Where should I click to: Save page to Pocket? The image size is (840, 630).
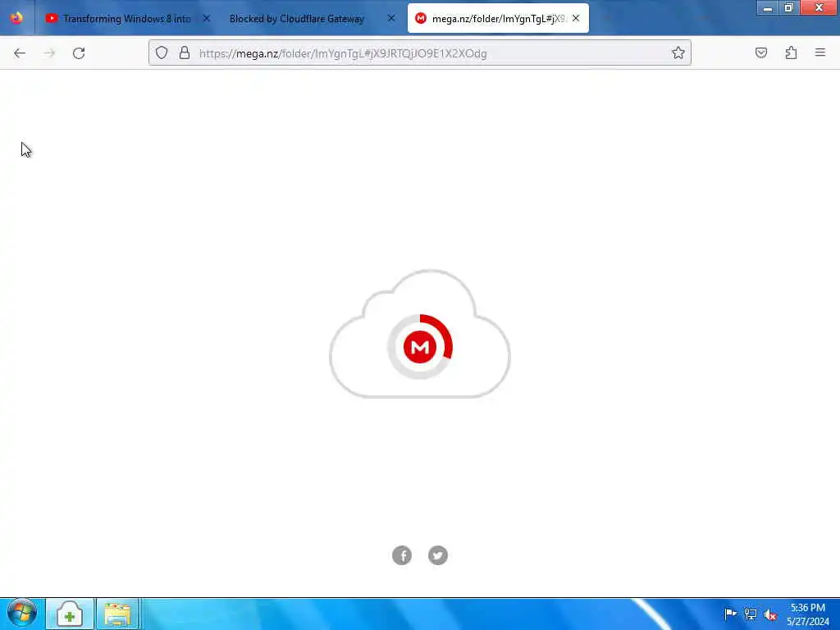(761, 53)
